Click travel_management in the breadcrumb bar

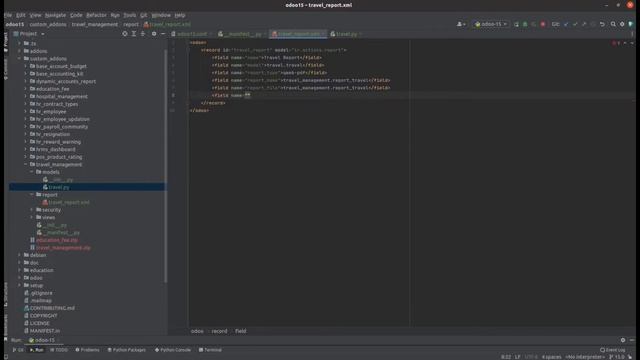(95, 24)
